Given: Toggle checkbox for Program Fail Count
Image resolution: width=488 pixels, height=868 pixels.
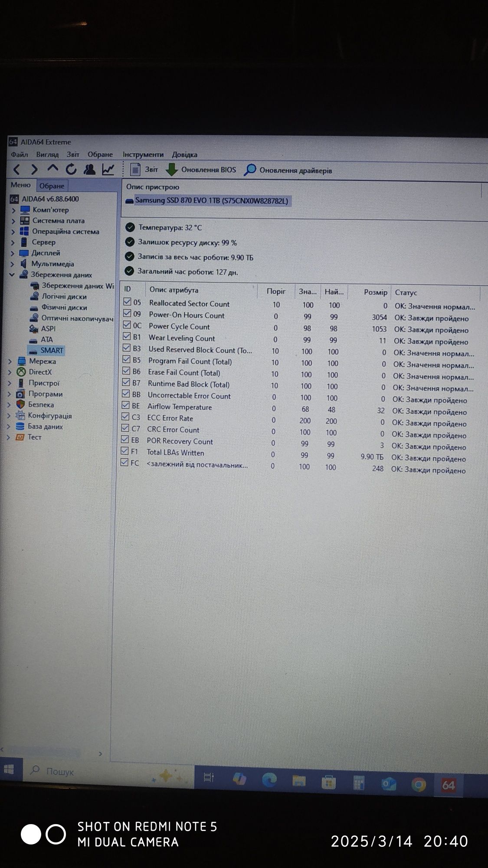Looking at the screenshot, I should point(126,359).
